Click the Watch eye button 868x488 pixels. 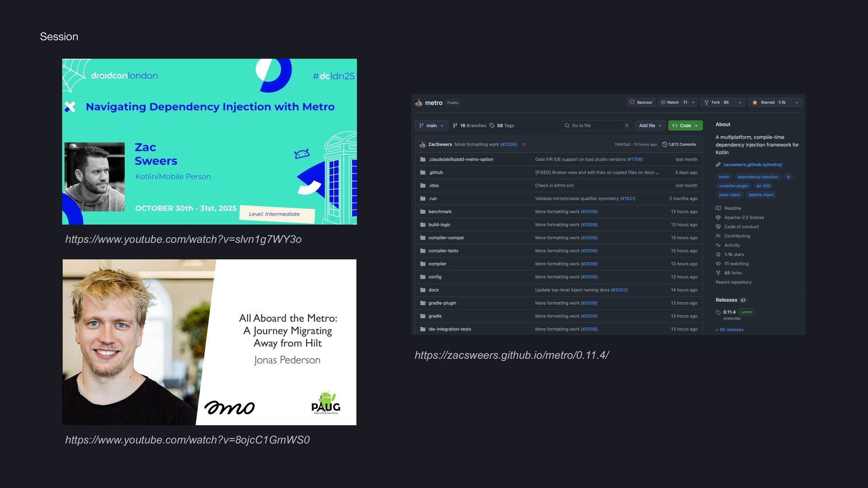coord(673,103)
